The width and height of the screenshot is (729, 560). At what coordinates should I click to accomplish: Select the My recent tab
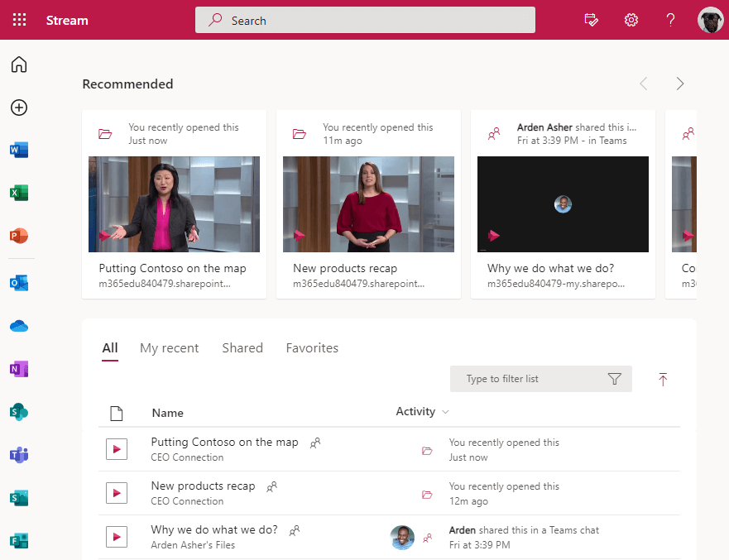click(169, 347)
